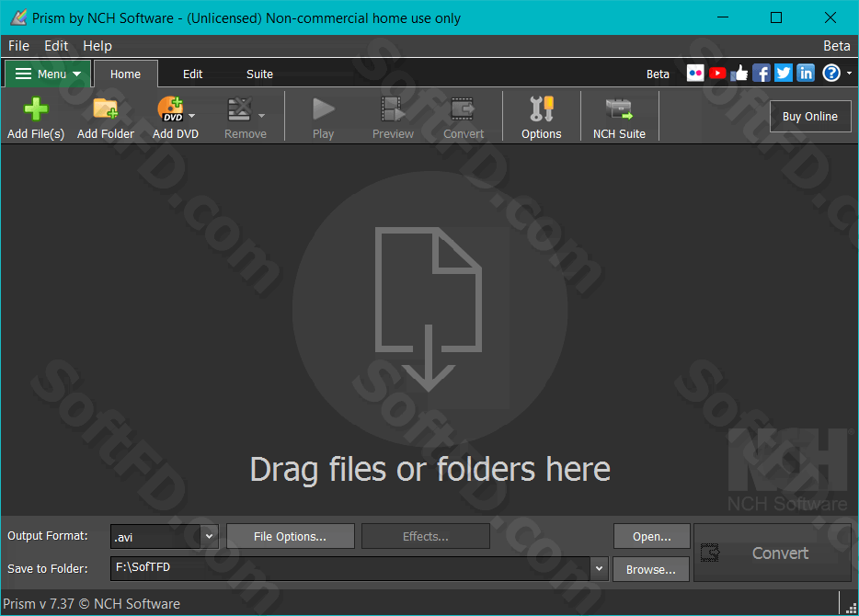Click the LinkedIn icon
Screen dimensions: 859x616
806,73
